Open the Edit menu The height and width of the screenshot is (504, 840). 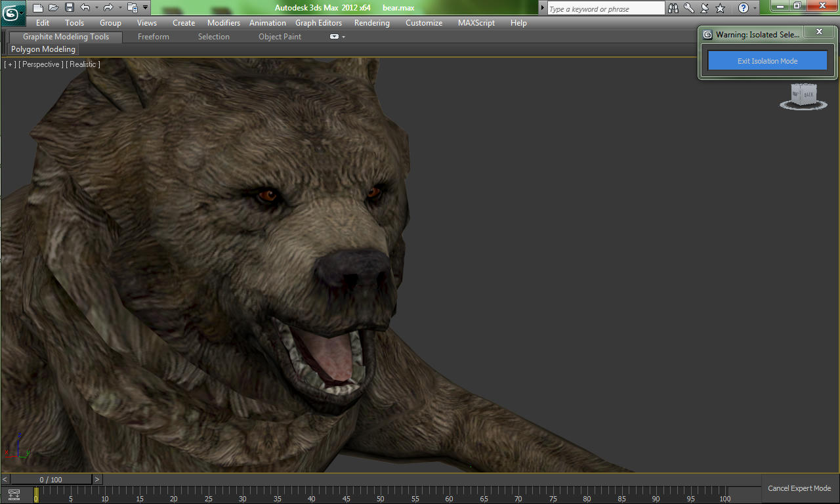pos(43,23)
